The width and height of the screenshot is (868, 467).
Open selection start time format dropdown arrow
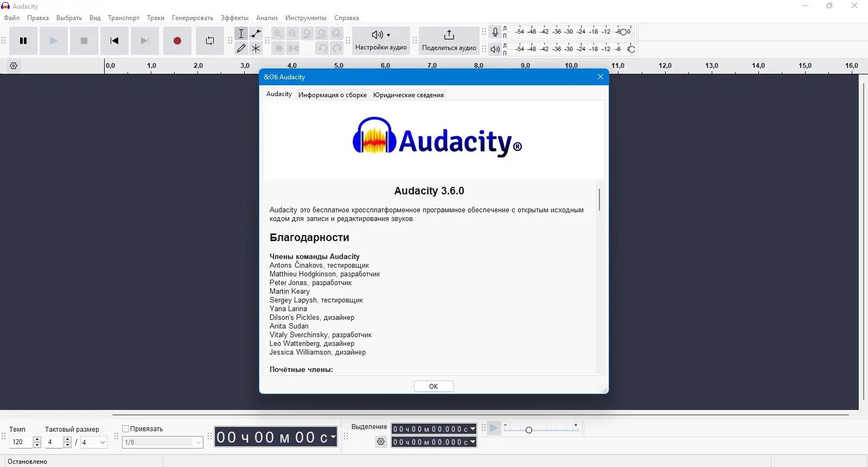click(x=473, y=429)
